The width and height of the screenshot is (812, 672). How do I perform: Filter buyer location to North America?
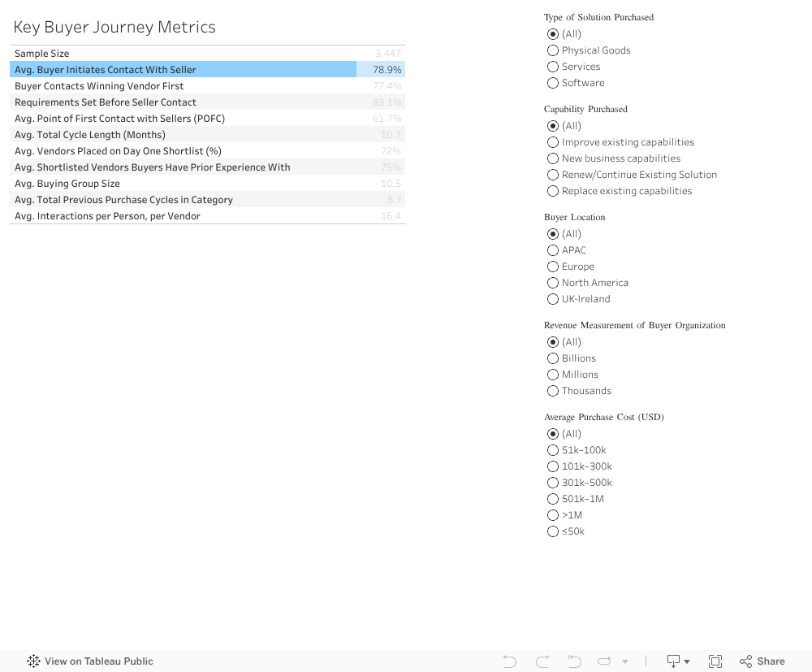coord(552,283)
